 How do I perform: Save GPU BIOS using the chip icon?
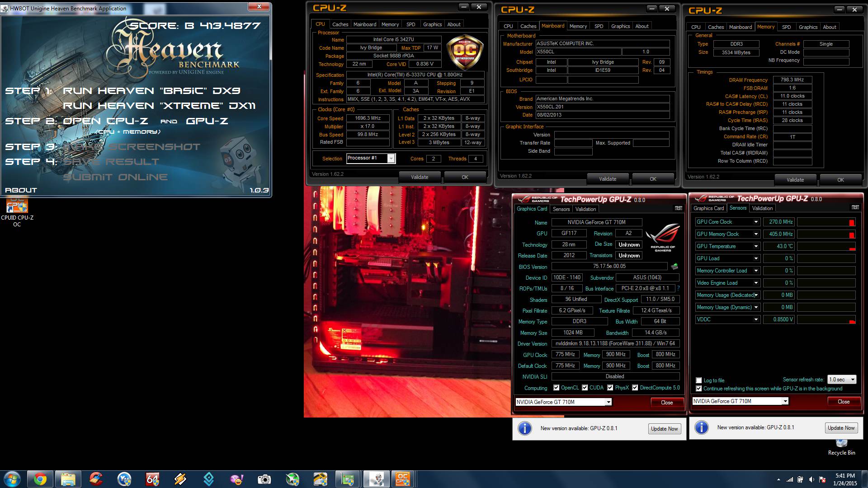click(675, 267)
